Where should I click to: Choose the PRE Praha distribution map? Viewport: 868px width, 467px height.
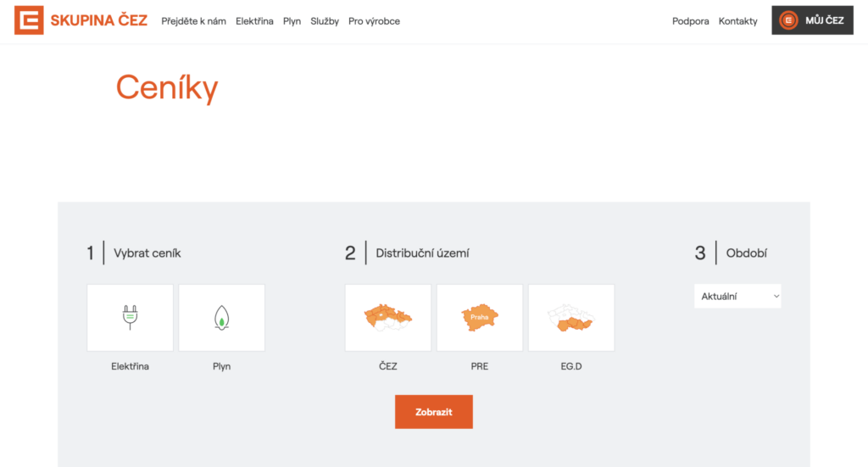479,317
